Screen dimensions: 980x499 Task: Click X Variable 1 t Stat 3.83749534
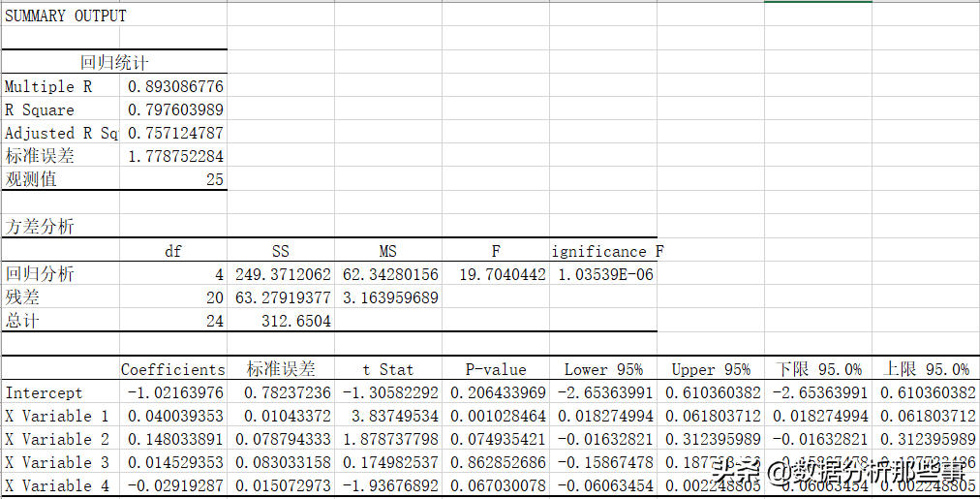(x=395, y=417)
